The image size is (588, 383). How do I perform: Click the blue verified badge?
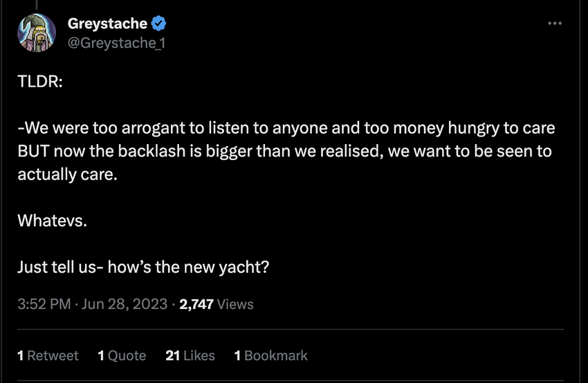158,24
